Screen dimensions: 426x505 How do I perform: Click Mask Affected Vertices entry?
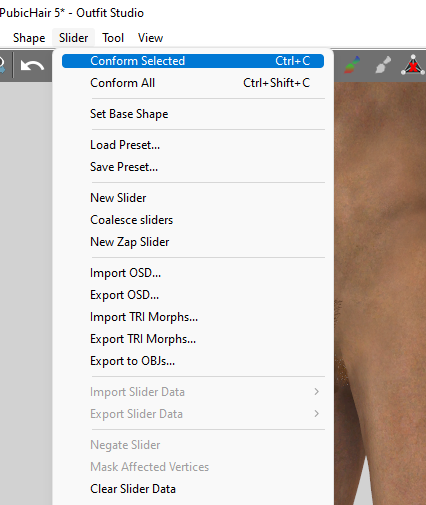pyautogui.click(x=193, y=467)
